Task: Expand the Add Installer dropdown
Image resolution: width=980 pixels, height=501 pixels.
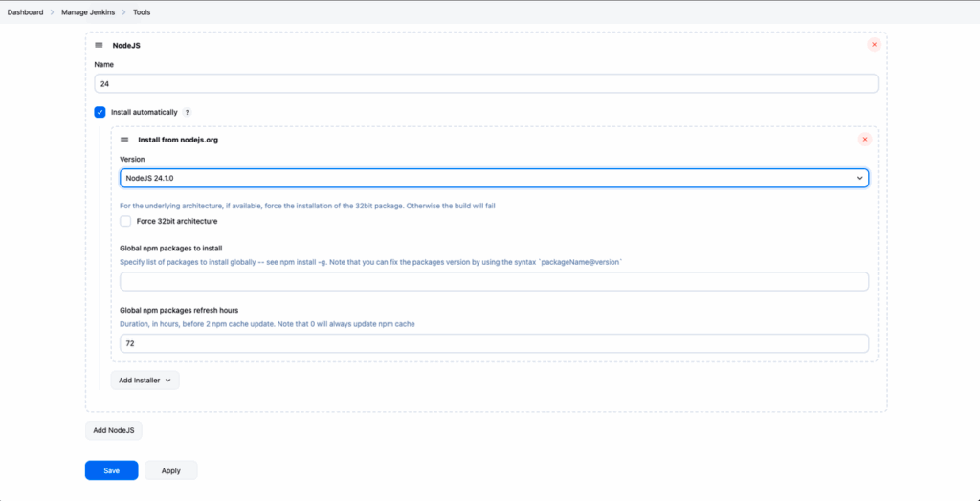Action: pyautogui.click(x=145, y=381)
